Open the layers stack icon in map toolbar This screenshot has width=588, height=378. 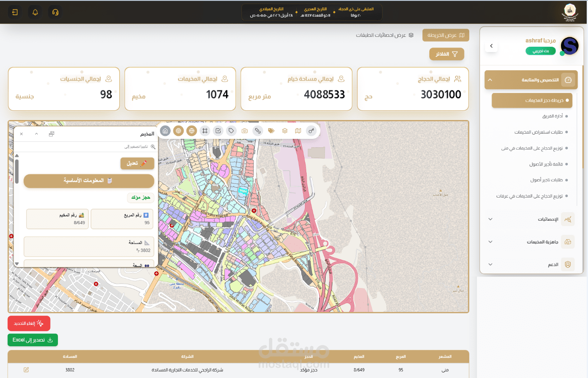tap(285, 131)
